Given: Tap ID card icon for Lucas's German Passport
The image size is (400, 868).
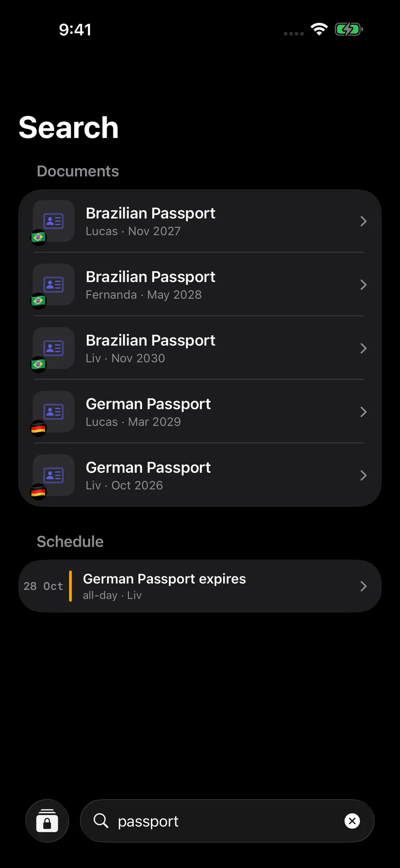Looking at the screenshot, I should click(53, 411).
